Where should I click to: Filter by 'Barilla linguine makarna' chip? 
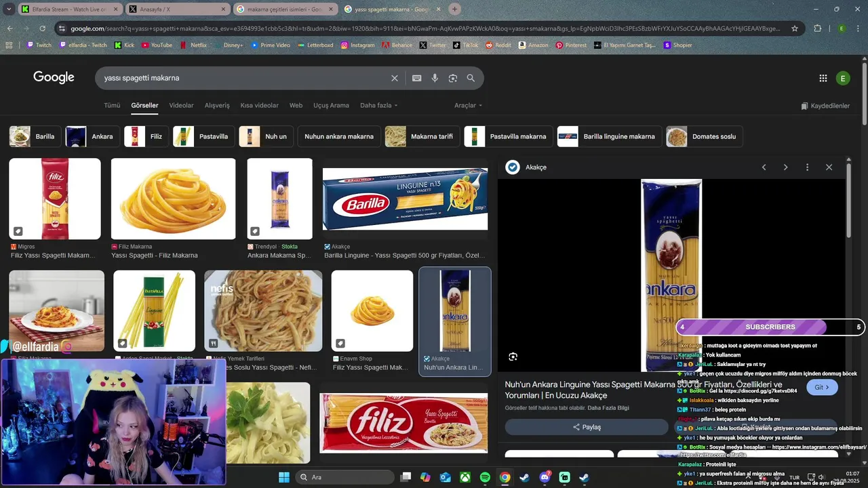coord(610,136)
